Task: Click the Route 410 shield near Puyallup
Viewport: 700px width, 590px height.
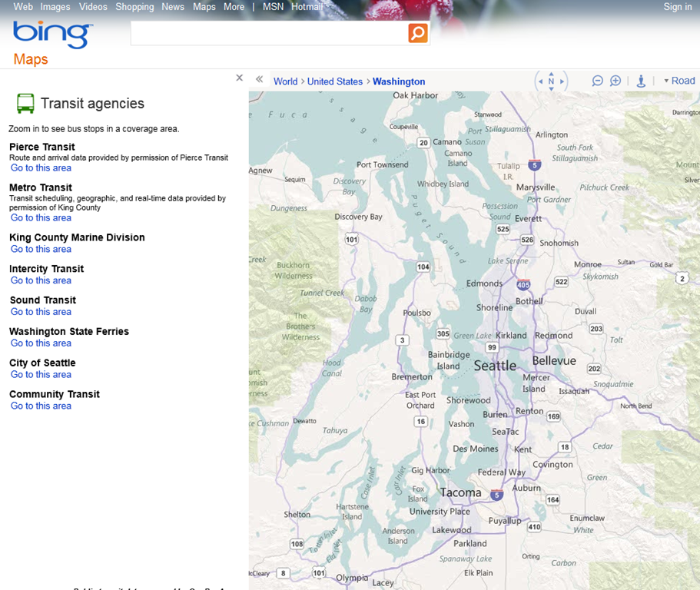Action: (534, 527)
